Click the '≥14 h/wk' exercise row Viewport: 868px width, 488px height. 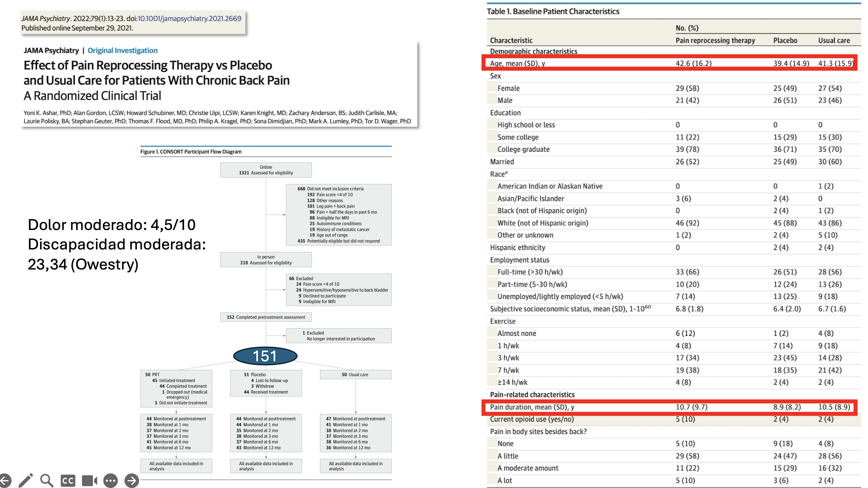tap(512, 382)
